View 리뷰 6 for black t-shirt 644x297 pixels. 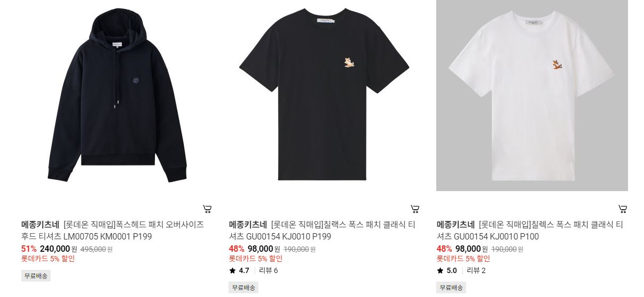pyautogui.click(x=268, y=270)
